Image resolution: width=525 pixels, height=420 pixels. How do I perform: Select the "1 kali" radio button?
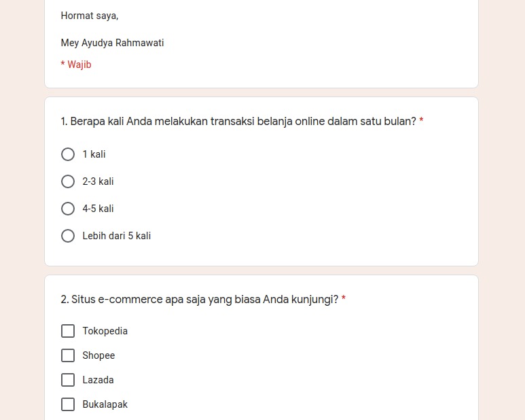point(68,154)
